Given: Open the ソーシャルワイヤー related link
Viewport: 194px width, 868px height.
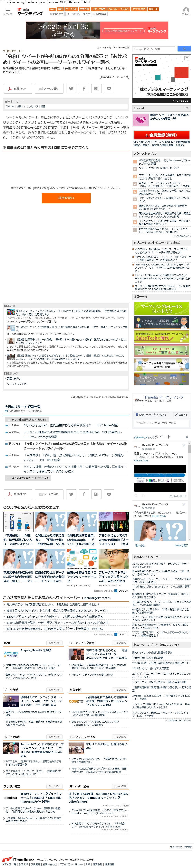Looking at the screenshot, I should [18, 384].
